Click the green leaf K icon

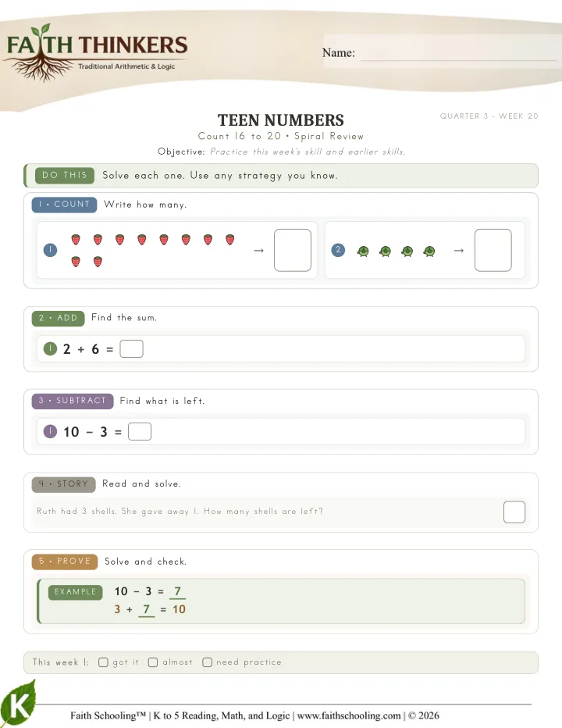(18, 703)
